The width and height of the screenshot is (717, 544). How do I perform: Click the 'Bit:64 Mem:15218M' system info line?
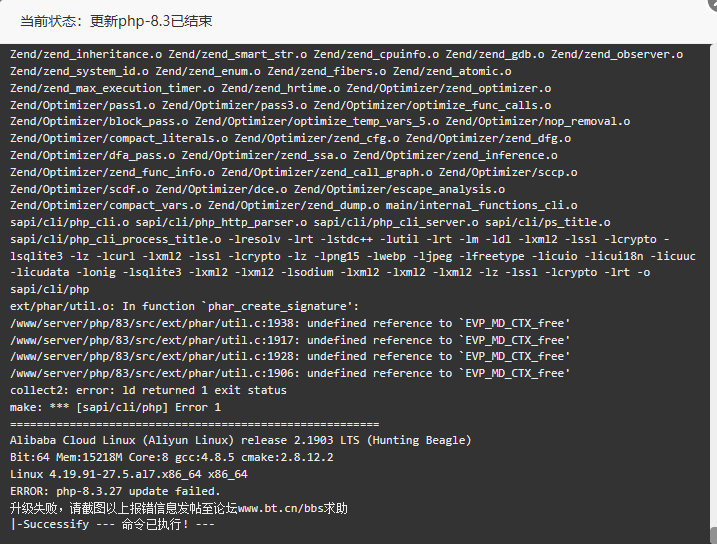pyautogui.click(x=170, y=457)
